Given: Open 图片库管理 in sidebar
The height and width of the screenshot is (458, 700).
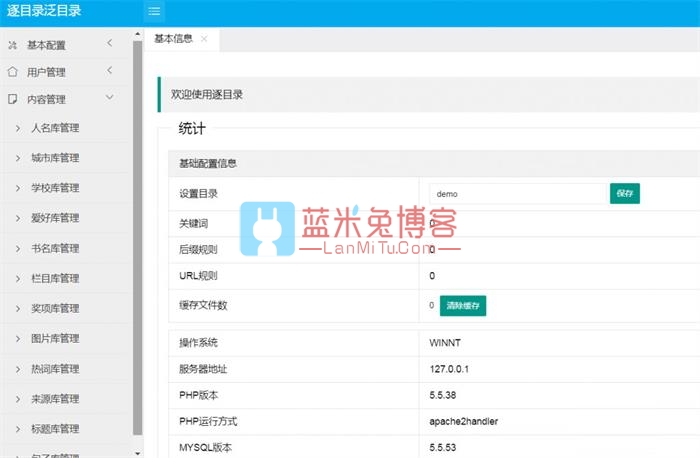Looking at the screenshot, I should 55,339.
